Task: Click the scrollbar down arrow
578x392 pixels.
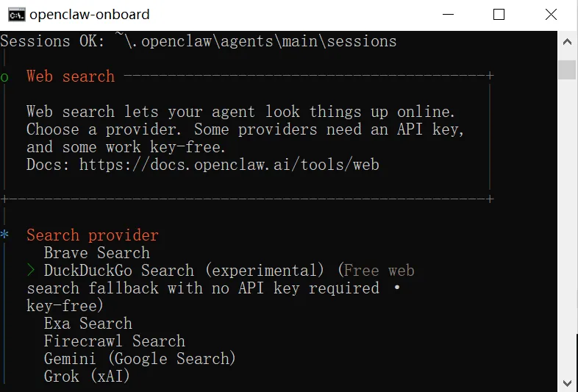Action: pyautogui.click(x=567, y=382)
